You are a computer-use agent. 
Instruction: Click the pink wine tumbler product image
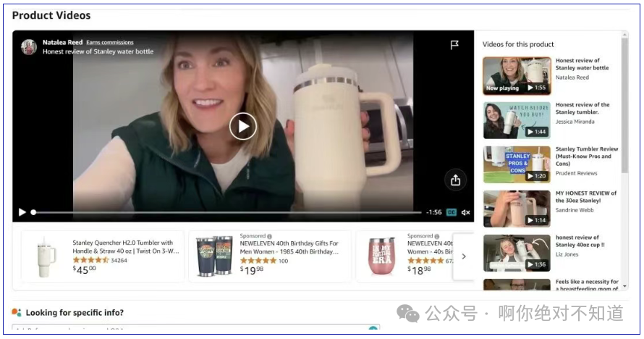[x=381, y=256]
